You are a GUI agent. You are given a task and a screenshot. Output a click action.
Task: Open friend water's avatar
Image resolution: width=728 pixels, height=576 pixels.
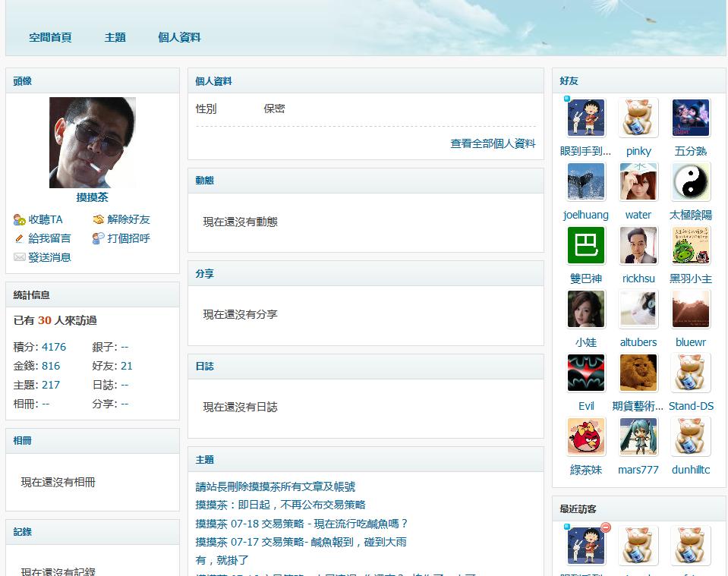[x=638, y=181]
